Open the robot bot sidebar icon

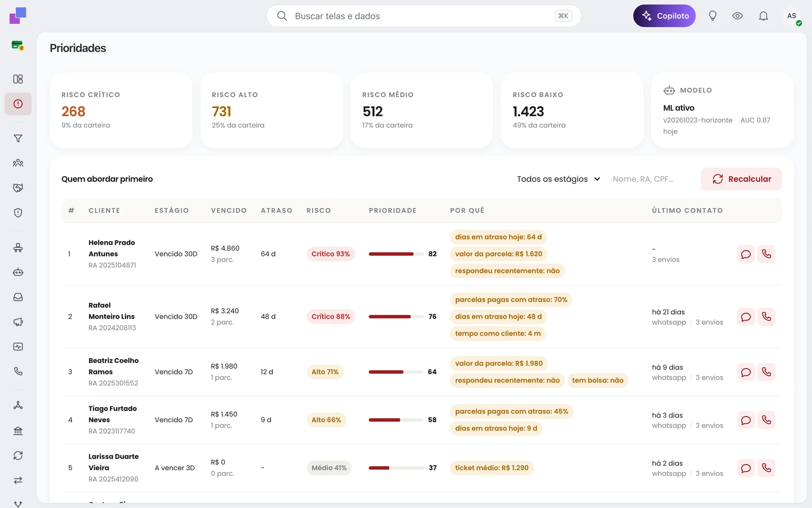coord(18,272)
